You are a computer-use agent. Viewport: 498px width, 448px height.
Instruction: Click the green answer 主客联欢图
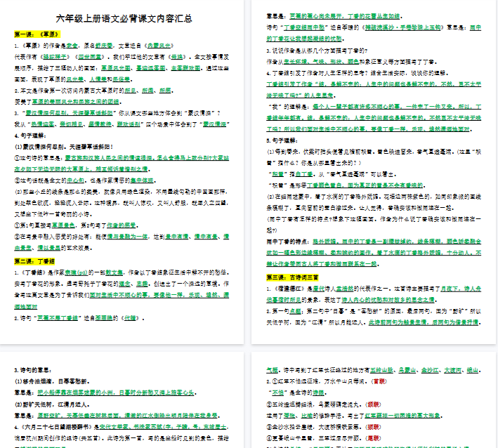(186, 68)
